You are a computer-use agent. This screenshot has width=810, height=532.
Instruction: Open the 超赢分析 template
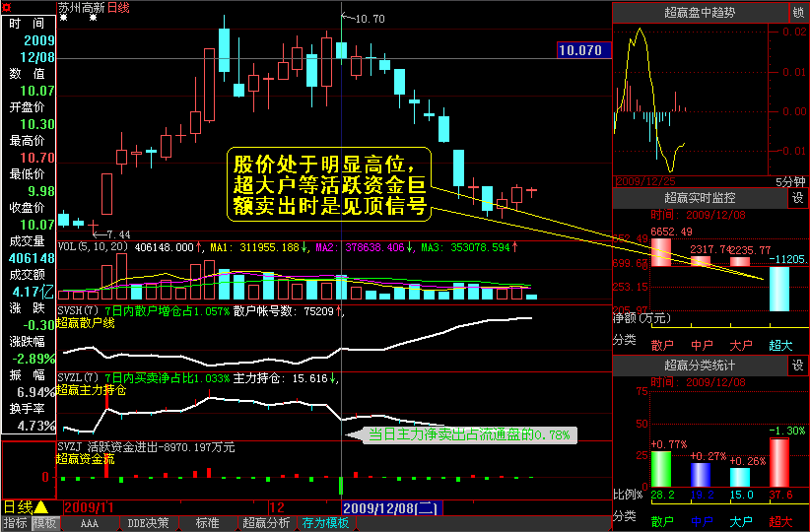click(266, 523)
